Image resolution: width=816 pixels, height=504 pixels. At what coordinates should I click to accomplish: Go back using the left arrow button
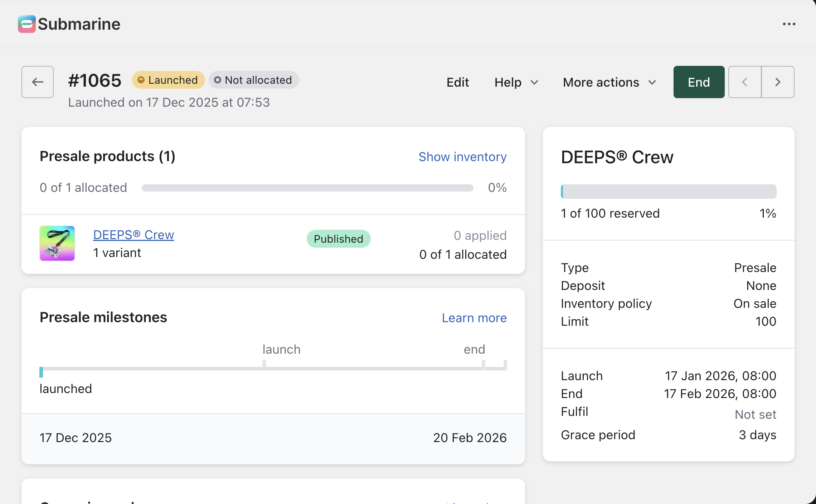[x=38, y=82]
